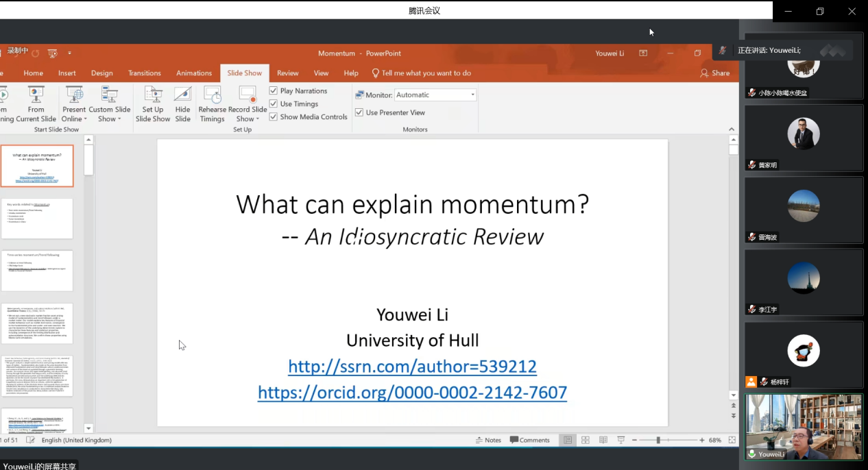Switch to Reading View in status bar
Screen dimensions: 868x470
(603, 440)
